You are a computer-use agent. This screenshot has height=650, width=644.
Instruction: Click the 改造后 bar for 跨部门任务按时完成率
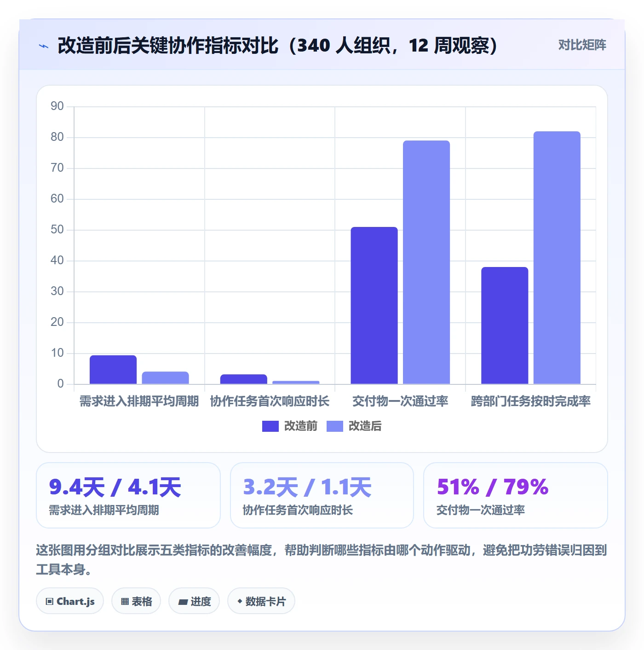pos(557,257)
